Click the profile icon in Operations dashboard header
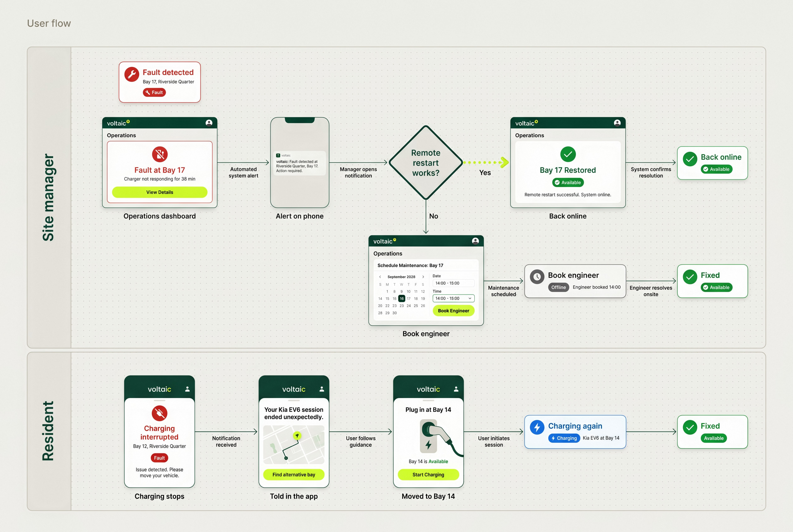 [209, 123]
